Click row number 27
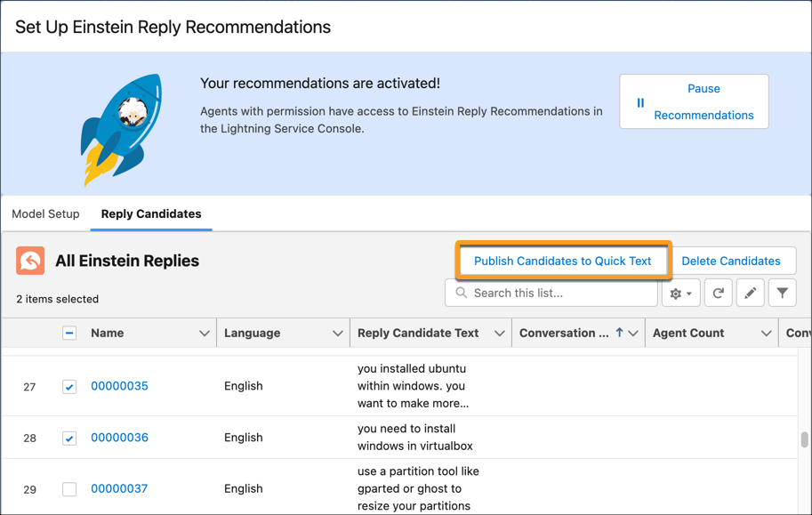 (x=29, y=387)
